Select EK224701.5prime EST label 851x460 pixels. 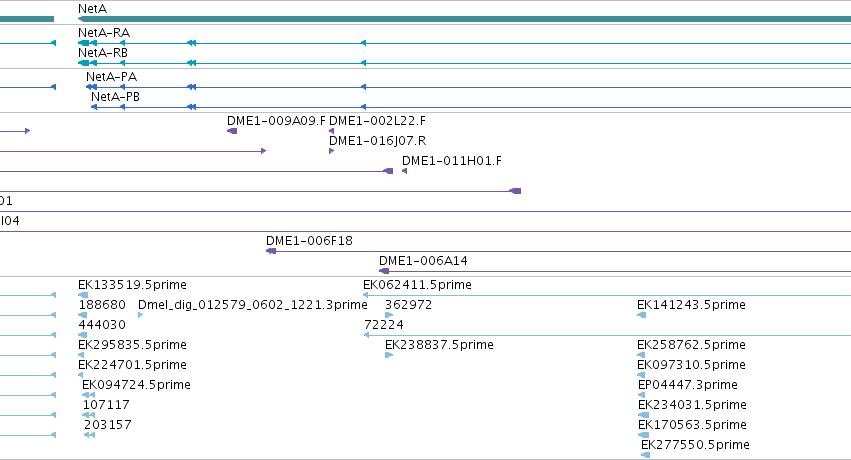click(x=132, y=365)
